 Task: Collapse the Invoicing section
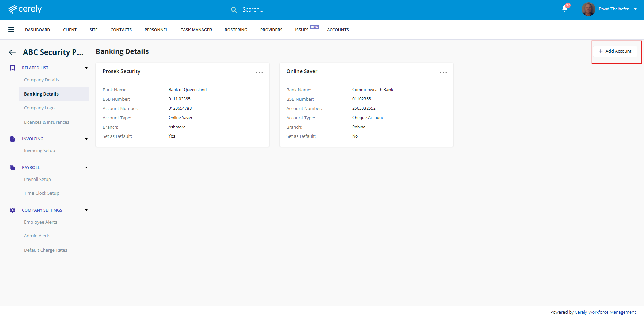pyautogui.click(x=86, y=139)
